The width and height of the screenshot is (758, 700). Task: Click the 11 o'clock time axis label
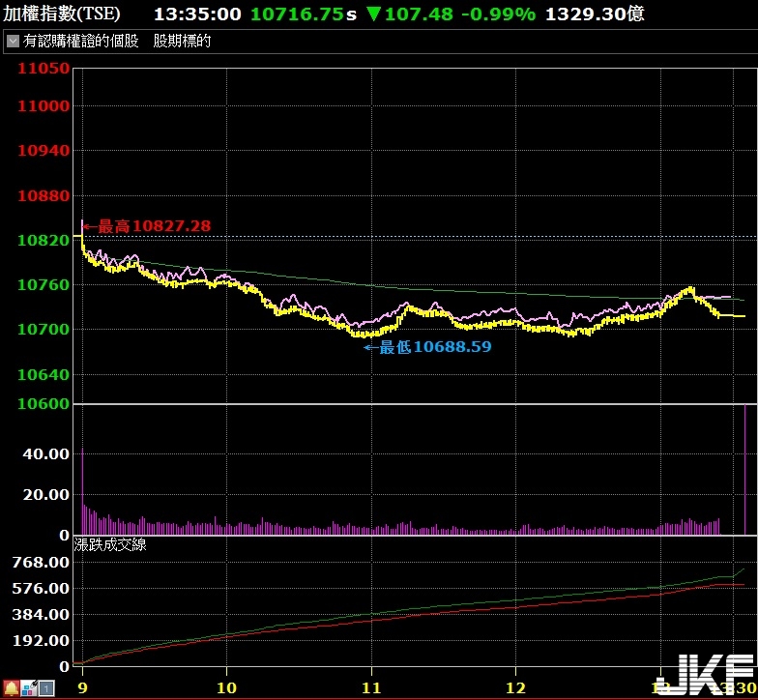point(371,688)
